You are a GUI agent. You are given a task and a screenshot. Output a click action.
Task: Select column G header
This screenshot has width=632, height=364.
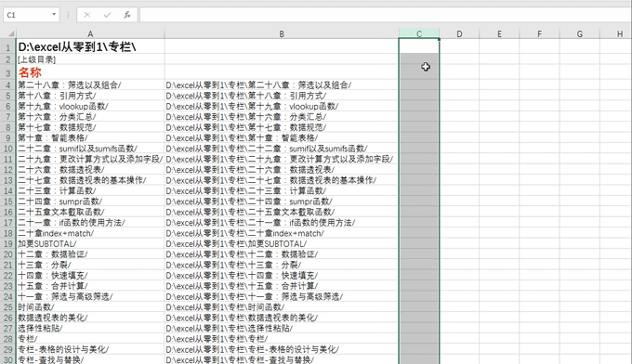579,33
